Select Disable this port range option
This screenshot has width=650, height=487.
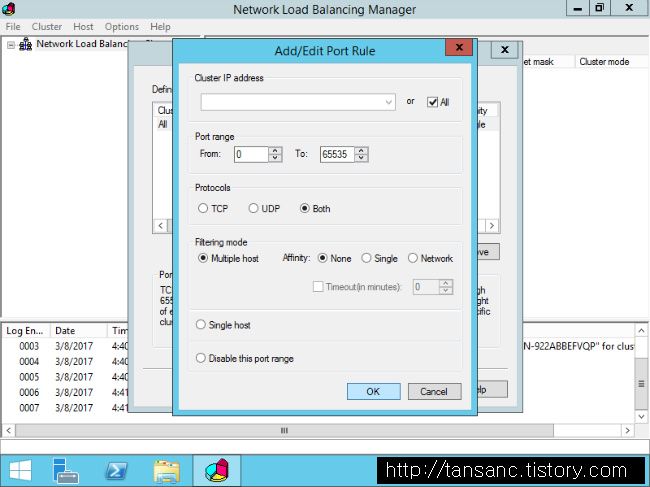pyautogui.click(x=201, y=358)
